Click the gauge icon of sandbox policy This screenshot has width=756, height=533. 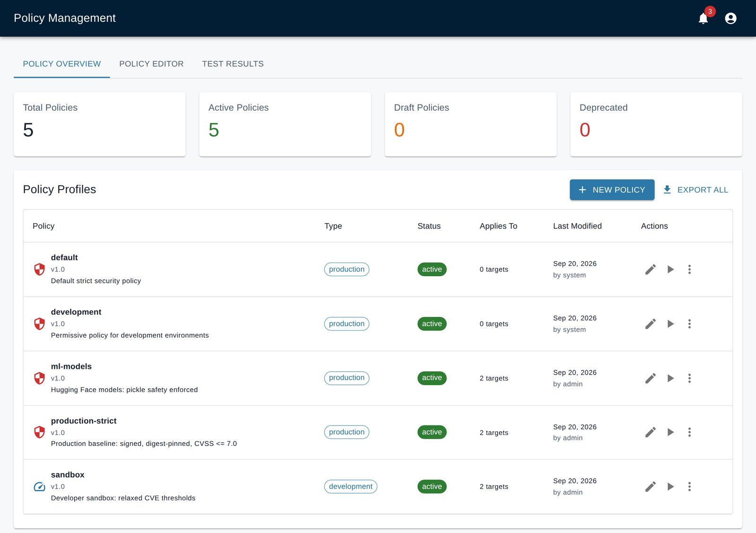(40, 487)
